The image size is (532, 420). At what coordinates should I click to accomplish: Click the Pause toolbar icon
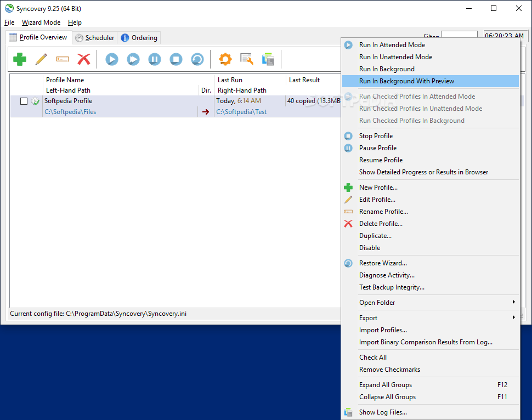click(154, 59)
